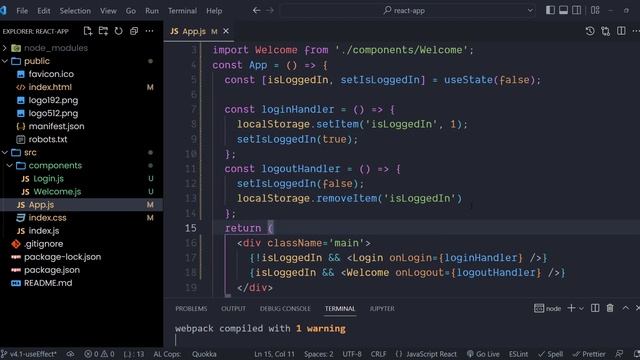Collapse all folders in Explorer
The width and height of the screenshot is (640, 360).
tap(134, 31)
